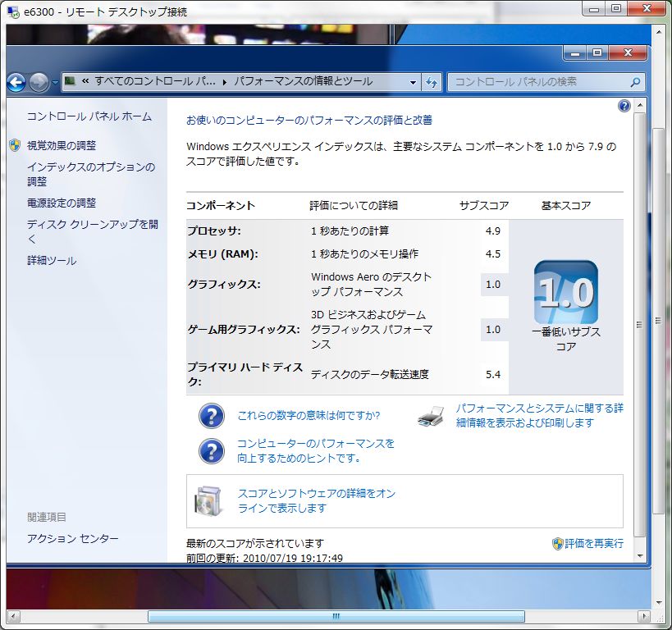Viewport: 672px width, 630px height.
Task: Click the プライマリ ハード ディスク subscore 5.4
Action: pos(493,375)
